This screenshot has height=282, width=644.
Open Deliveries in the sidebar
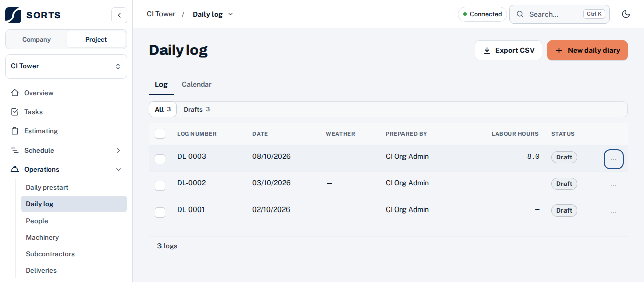click(x=73, y=270)
